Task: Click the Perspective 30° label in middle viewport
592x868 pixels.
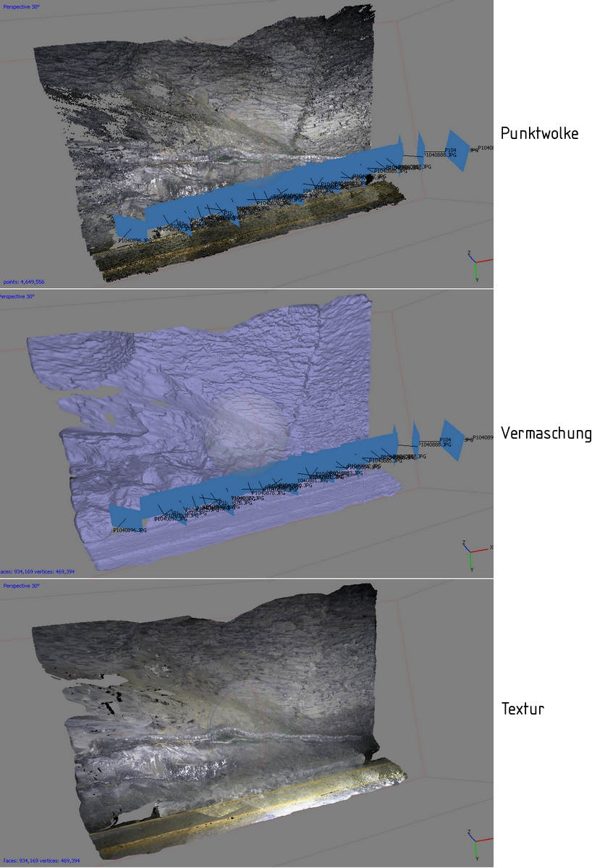Action: point(17,296)
